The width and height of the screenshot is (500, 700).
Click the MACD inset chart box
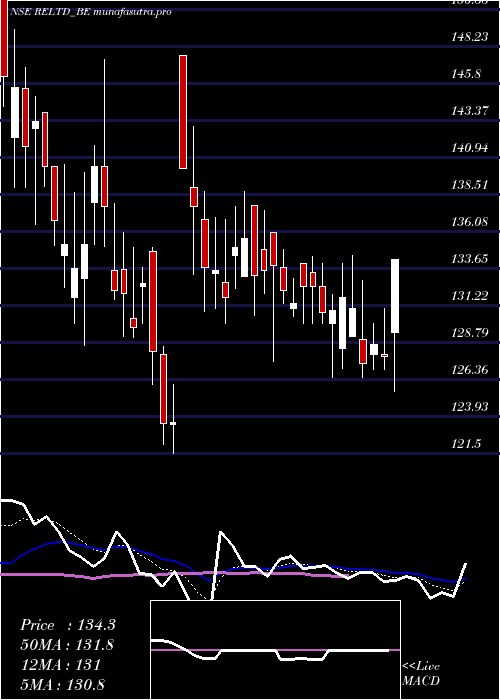coord(275,650)
